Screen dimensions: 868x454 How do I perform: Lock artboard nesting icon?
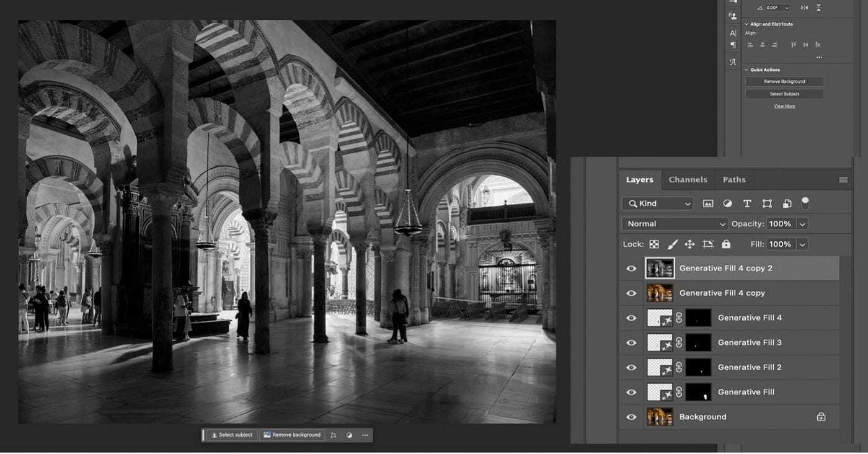coord(708,244)
